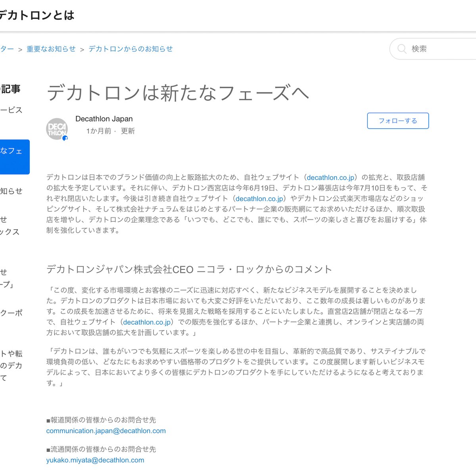This screenshot has width=476, height=476.
Task: Click ■流通関係の皆様からのお問合せ先 label
Action: [x=101, y=449]
